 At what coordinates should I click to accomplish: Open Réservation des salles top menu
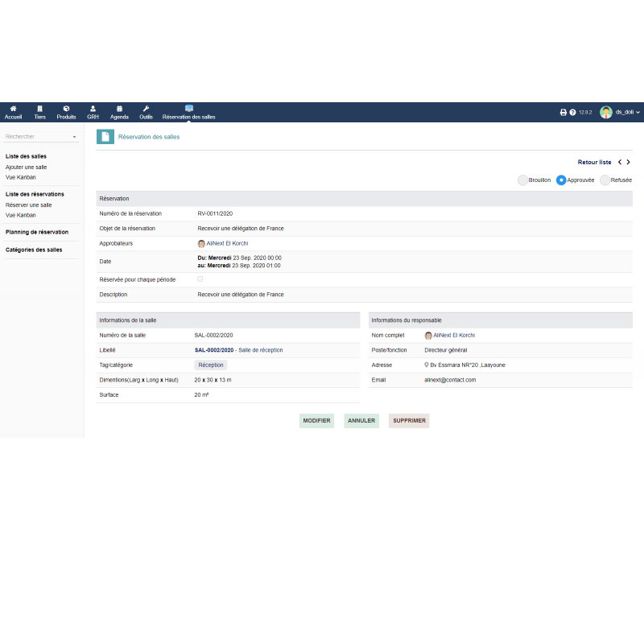coord(188,113)
